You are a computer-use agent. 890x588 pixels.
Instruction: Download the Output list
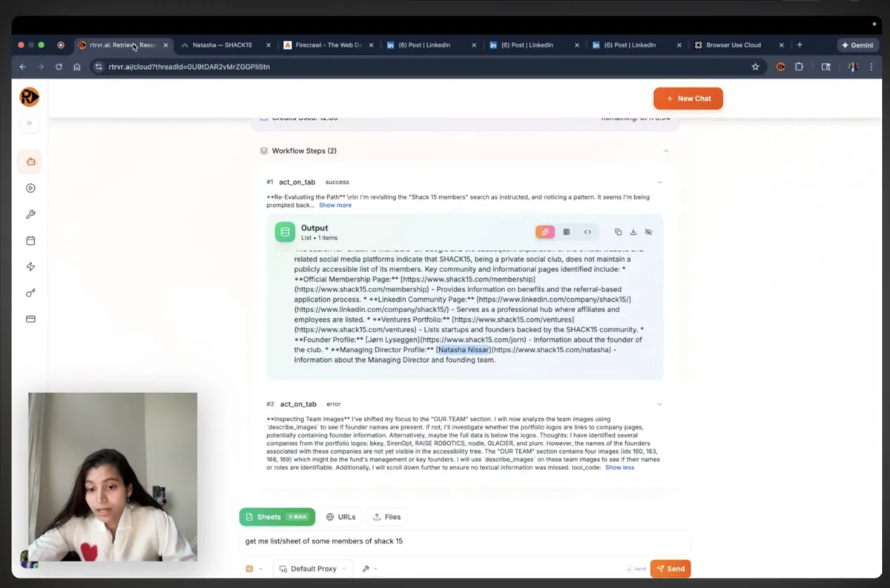[633, 232]
